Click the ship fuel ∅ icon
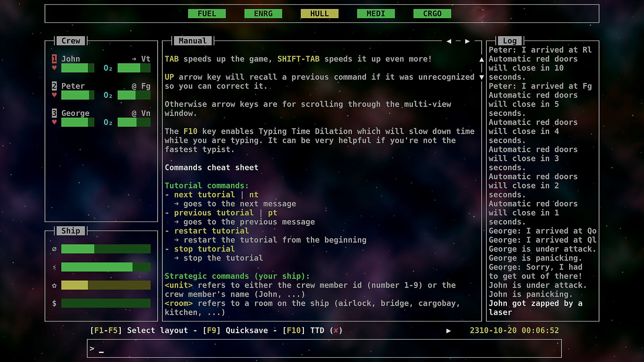Screen dimensions: 644x362 pos(54,249)
